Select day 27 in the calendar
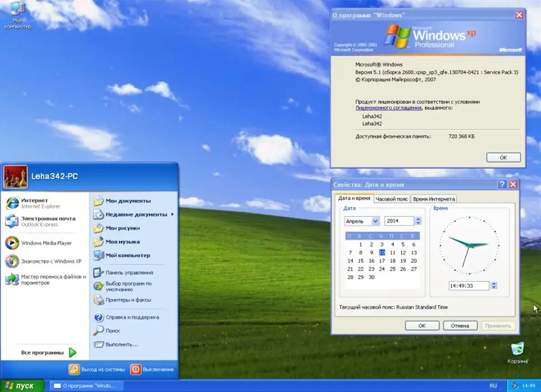This screenshot has height=392, width=541. tap(414, 269)
